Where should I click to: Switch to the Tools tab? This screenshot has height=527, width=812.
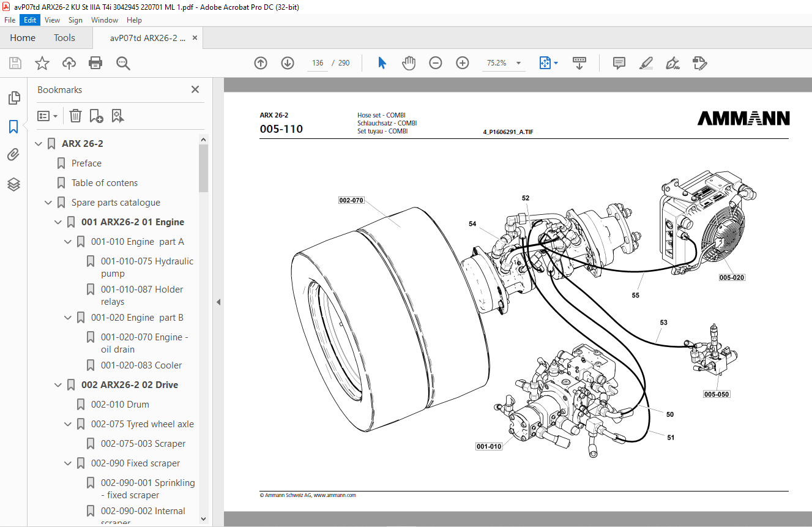pyautogui.click(x=64, y=38)
